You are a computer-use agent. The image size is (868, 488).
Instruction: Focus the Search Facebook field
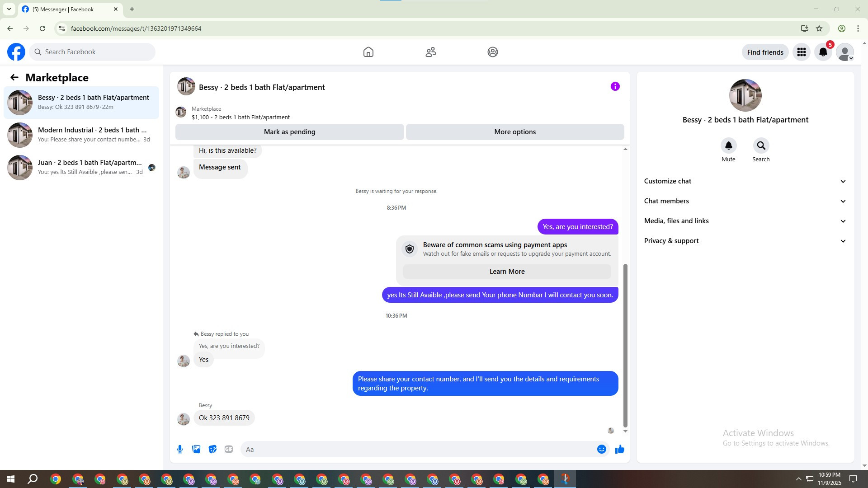pos(92,52)
